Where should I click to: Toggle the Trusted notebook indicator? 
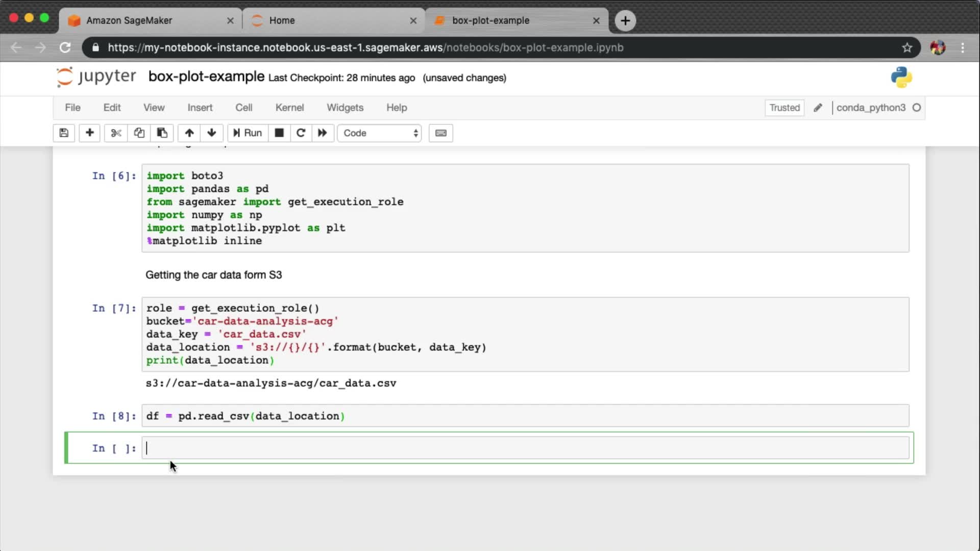coord(785,108)
